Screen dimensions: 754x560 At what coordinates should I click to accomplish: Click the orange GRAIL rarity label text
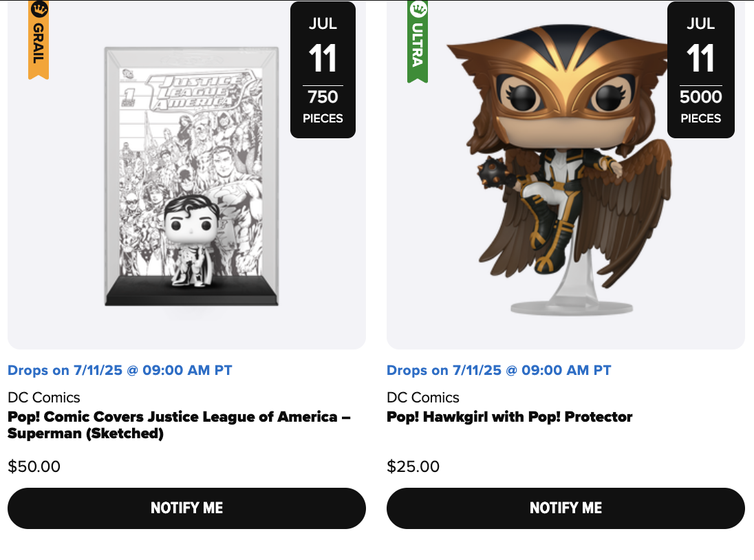[39, 44]
